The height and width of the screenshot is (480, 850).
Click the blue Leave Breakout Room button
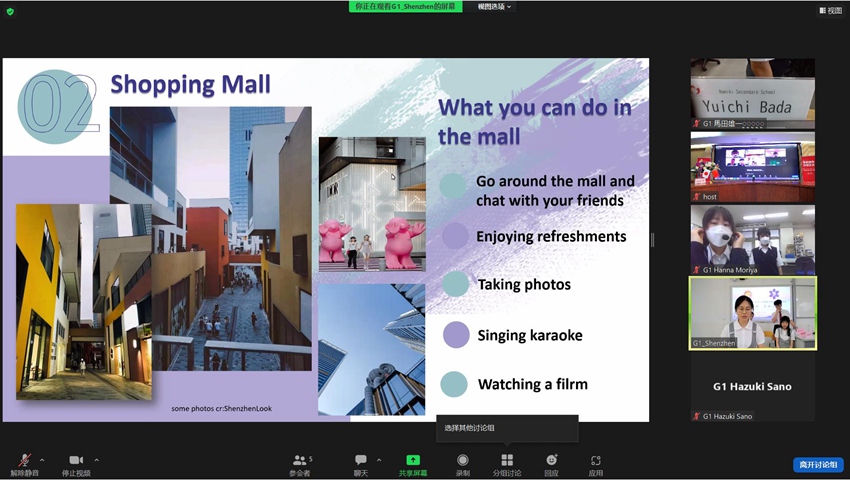pyautogui.click(x=818, y=465)
